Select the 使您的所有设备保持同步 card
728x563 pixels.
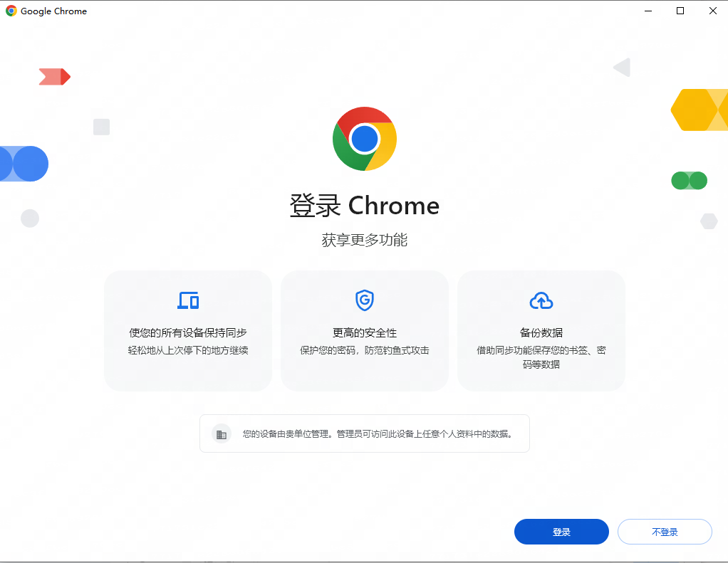(188, 331)
